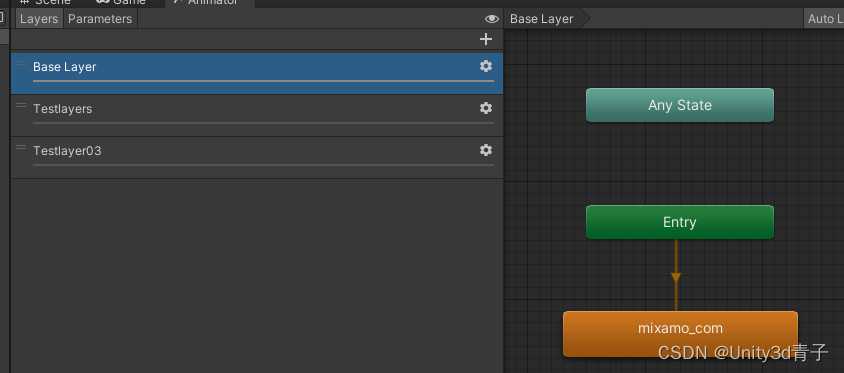Open Base Layer settings gear

pyautogui.click(x=486, y=66)
